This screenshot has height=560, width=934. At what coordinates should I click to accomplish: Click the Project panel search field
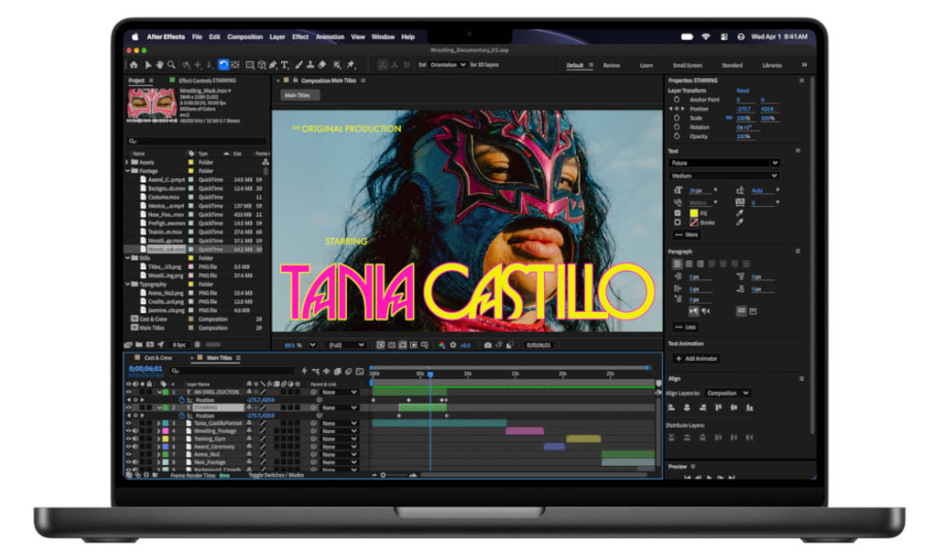coord(196,142)
